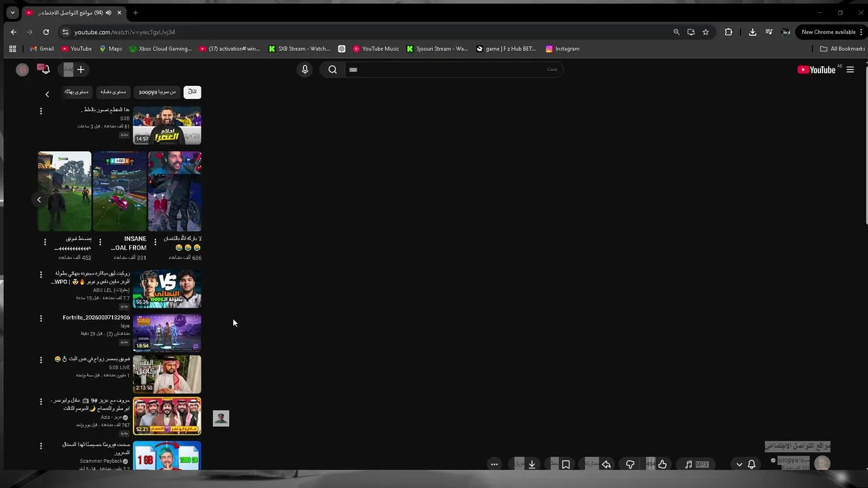
Task: Open tab search dropdown arrow
Action: tap(12, 12)
